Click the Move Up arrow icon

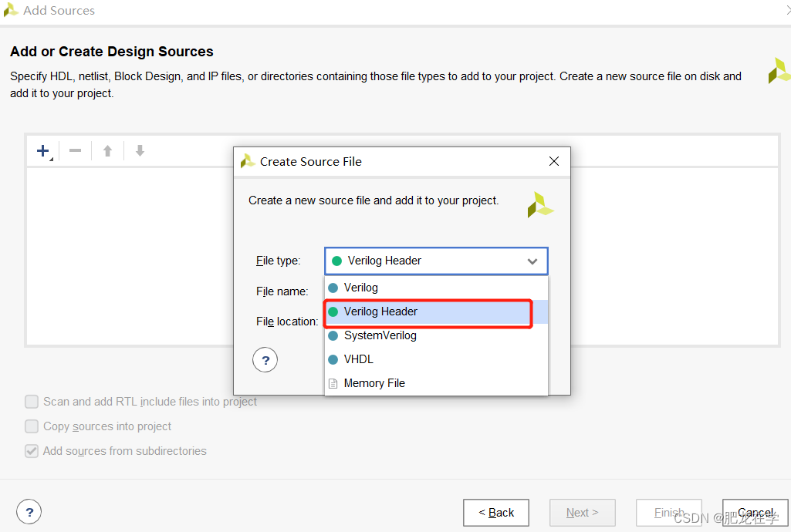[107, 150]
